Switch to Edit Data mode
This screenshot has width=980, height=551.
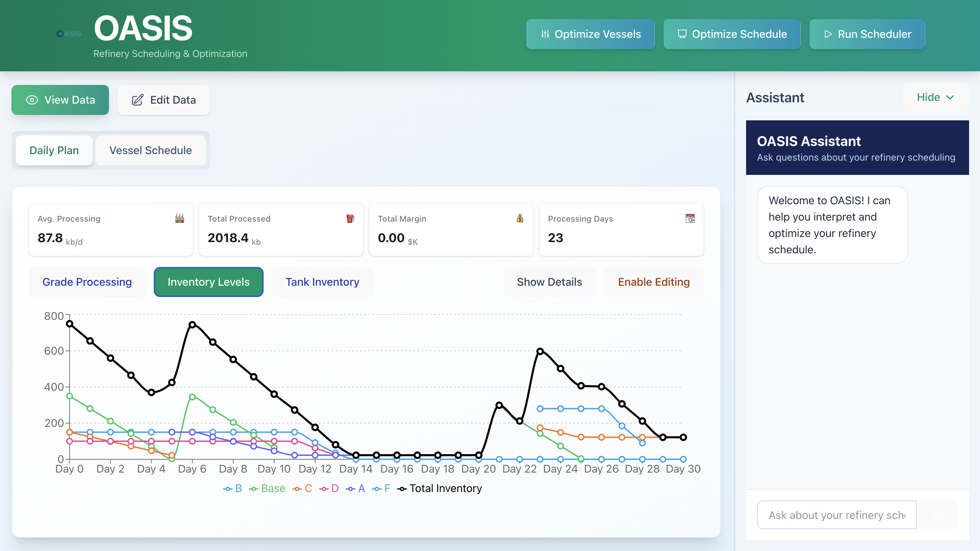(x=164, y=100)
